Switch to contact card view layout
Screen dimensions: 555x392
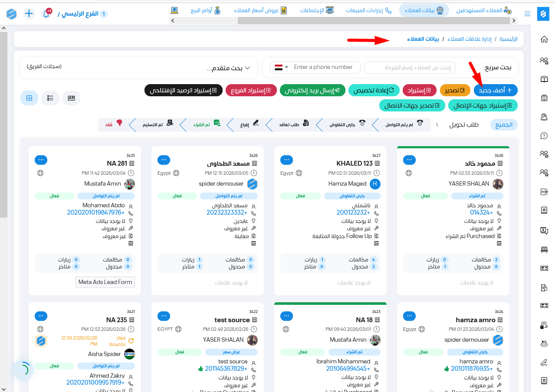[x=71, y=98]
